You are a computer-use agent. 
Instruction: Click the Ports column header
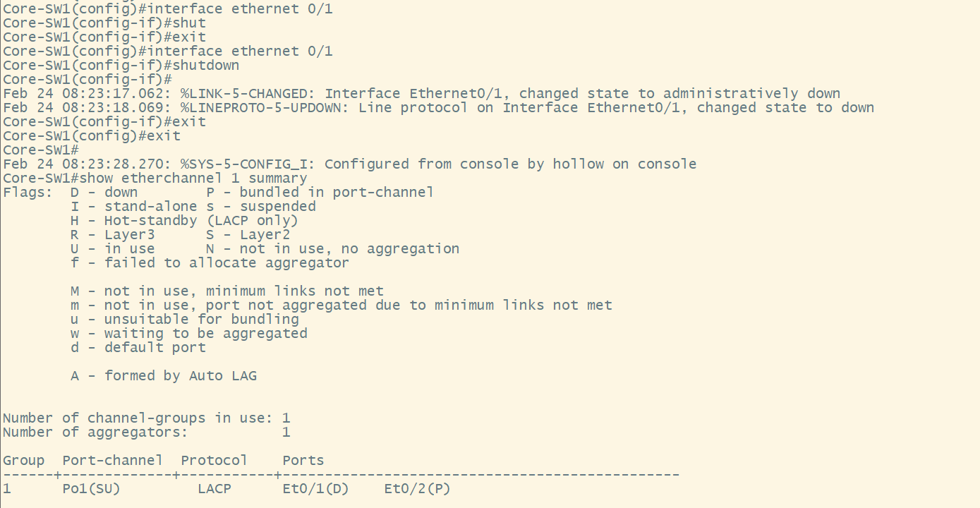click(303, 461)
